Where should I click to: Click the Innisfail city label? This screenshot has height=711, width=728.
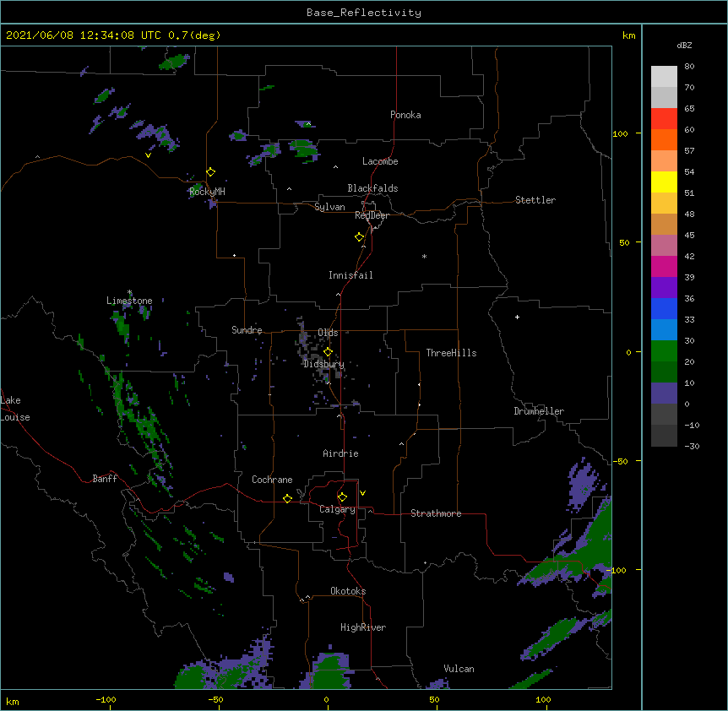pos(350,275)
